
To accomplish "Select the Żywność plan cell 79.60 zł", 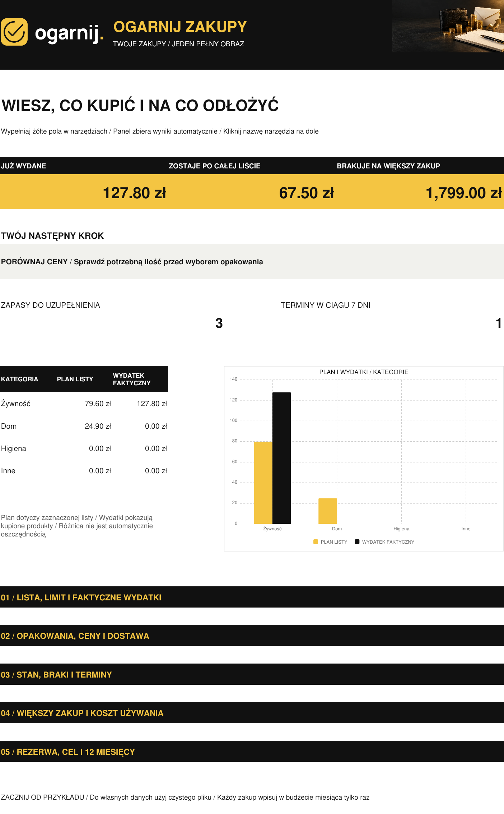I will click(98, 404).
